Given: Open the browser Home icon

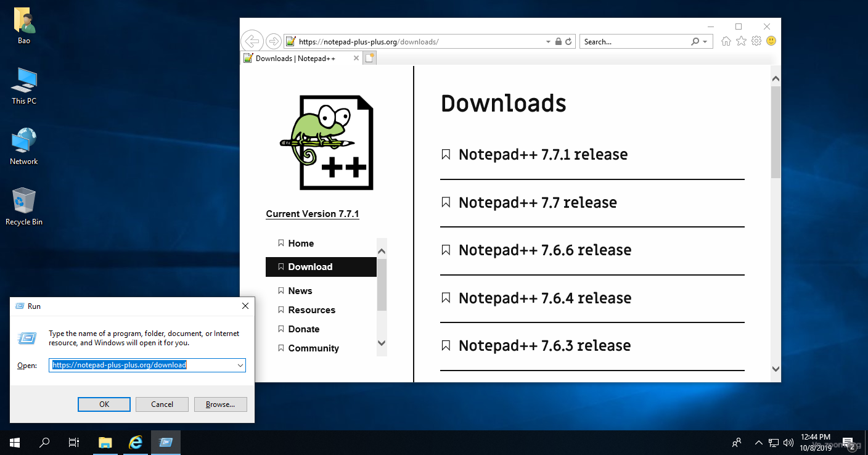Looking at the screenshot, I should 726,41.
